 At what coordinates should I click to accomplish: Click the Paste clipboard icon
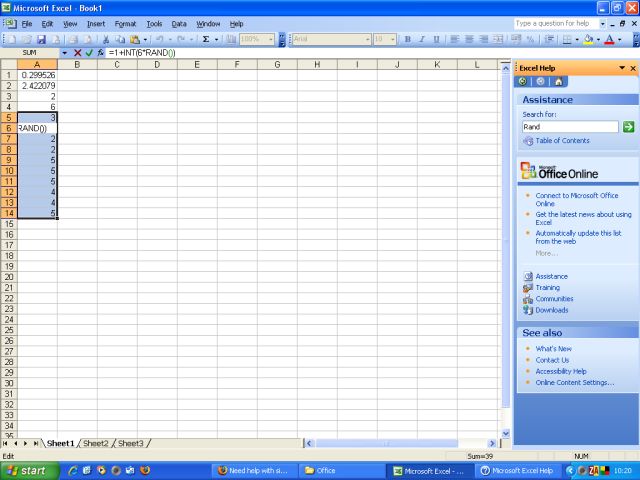[134, 39]
